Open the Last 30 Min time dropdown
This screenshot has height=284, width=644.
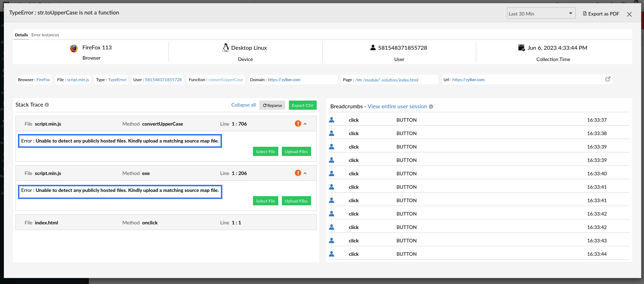(541, 13)
